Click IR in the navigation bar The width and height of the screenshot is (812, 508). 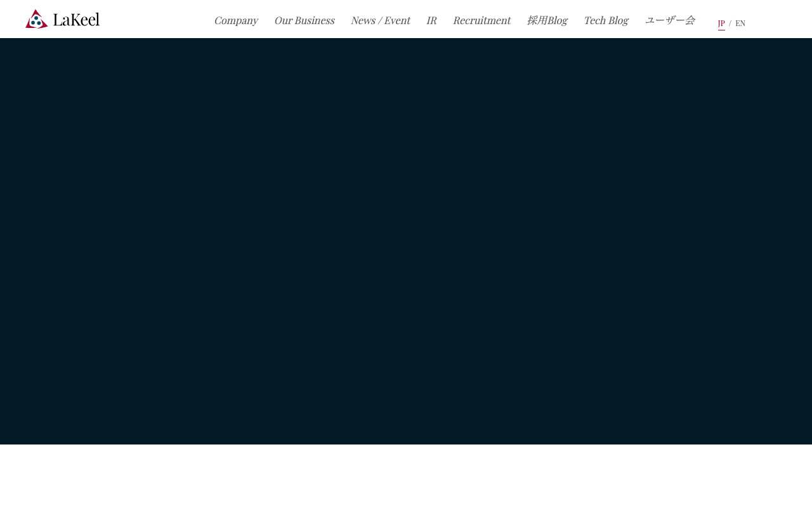pos(431,19)
